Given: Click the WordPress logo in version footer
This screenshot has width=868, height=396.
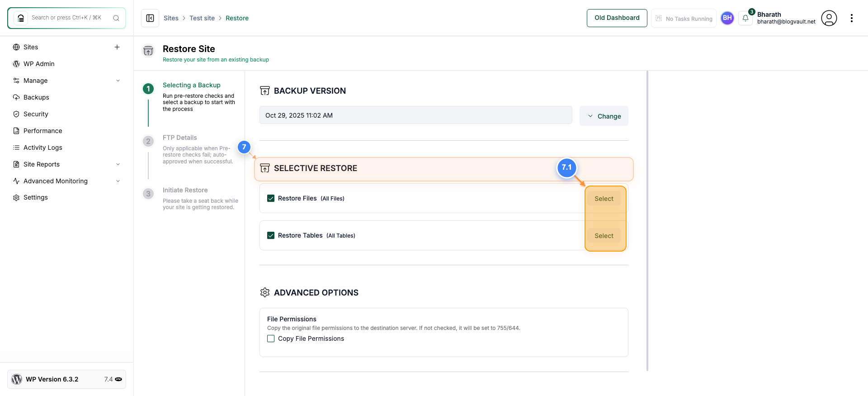Looking at the screenshot, I should (x=17, y=379).
